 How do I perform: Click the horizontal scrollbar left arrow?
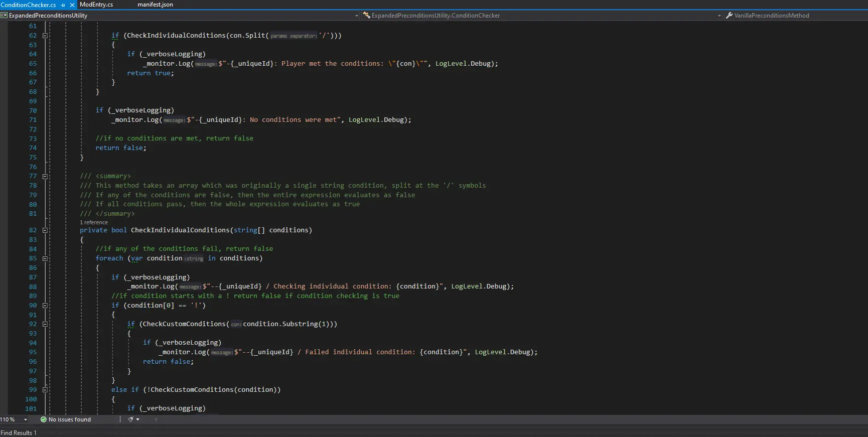coord(156,419)
